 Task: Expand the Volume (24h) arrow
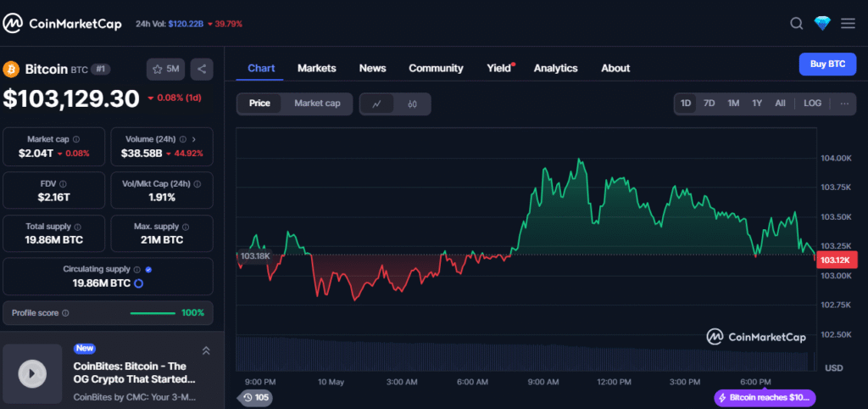(194, 140)
